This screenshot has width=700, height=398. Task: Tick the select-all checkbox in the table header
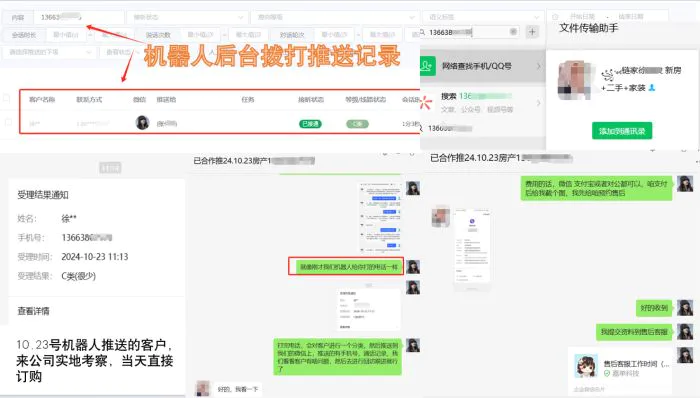coord(6,98)
